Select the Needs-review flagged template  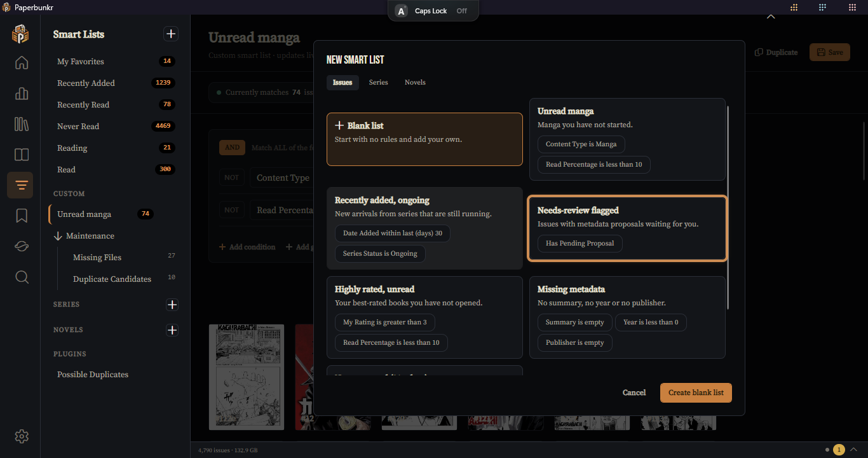tap(627, 228)
